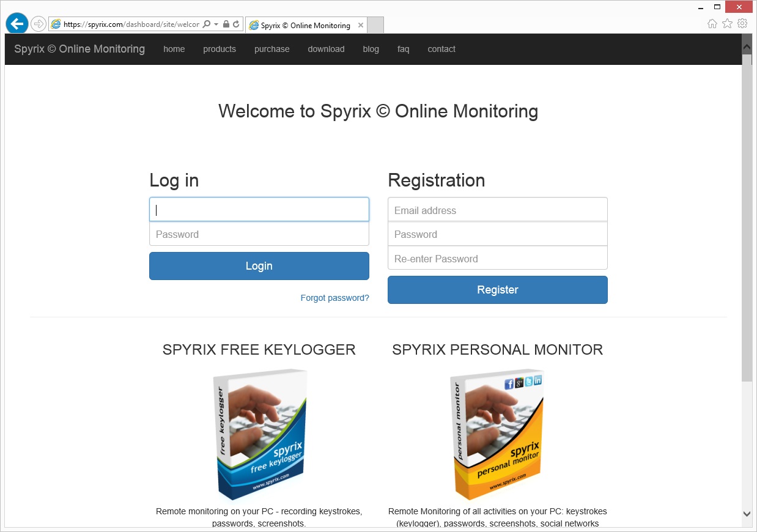
Task: Open the home menu item
Action: (x=174, y=49)
